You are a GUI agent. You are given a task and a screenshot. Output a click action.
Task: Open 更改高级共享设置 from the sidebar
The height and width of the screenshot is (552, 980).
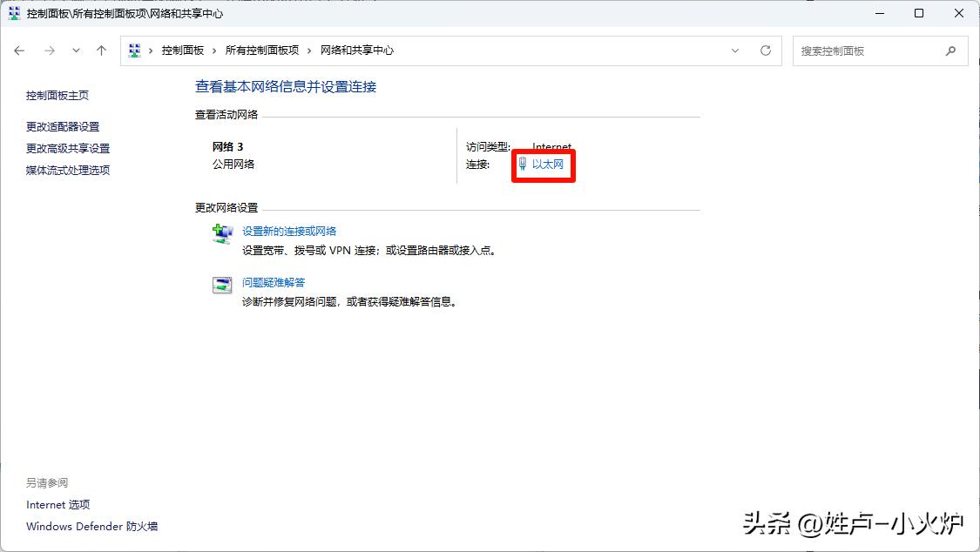[70, 148]
